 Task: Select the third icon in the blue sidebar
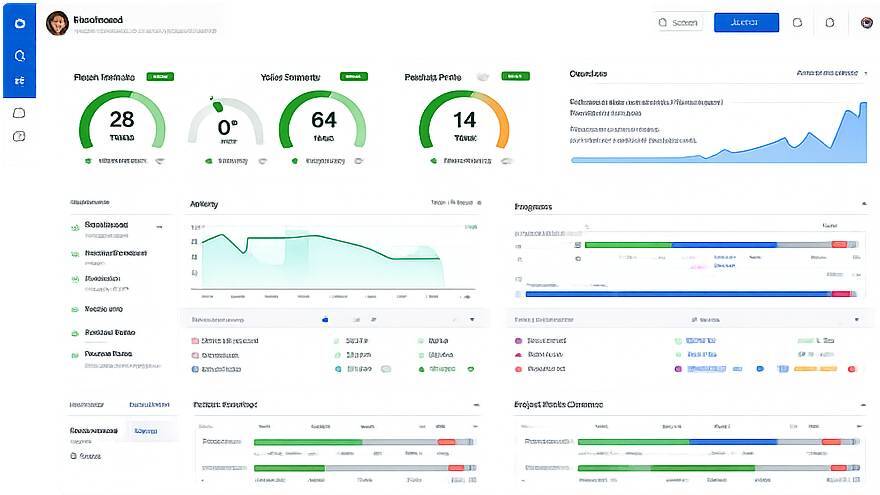click(x=20, y=81)
